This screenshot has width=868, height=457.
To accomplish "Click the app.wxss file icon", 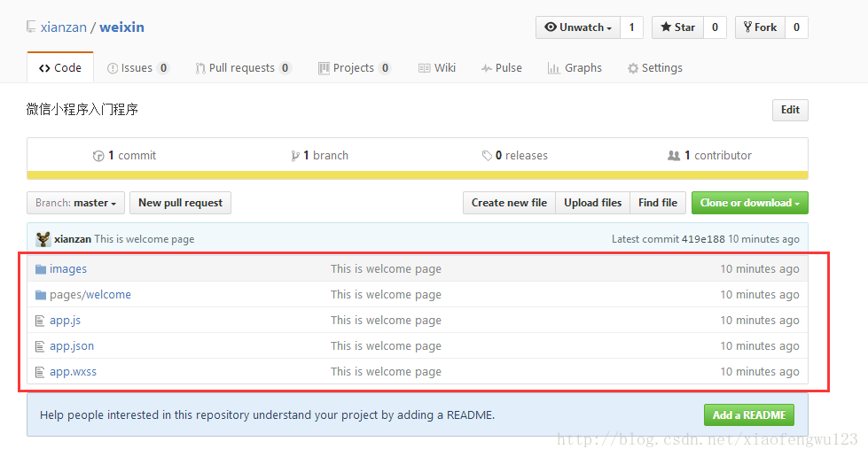I will point(40,372).
